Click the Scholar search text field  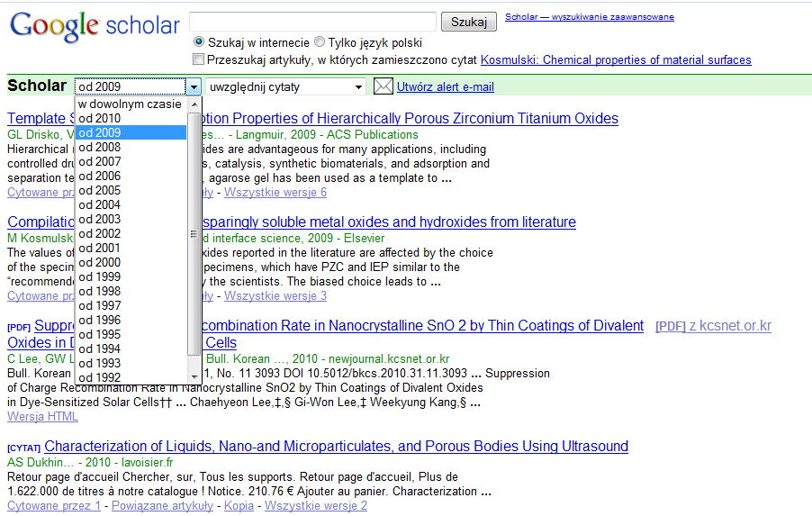click(312, 22)
